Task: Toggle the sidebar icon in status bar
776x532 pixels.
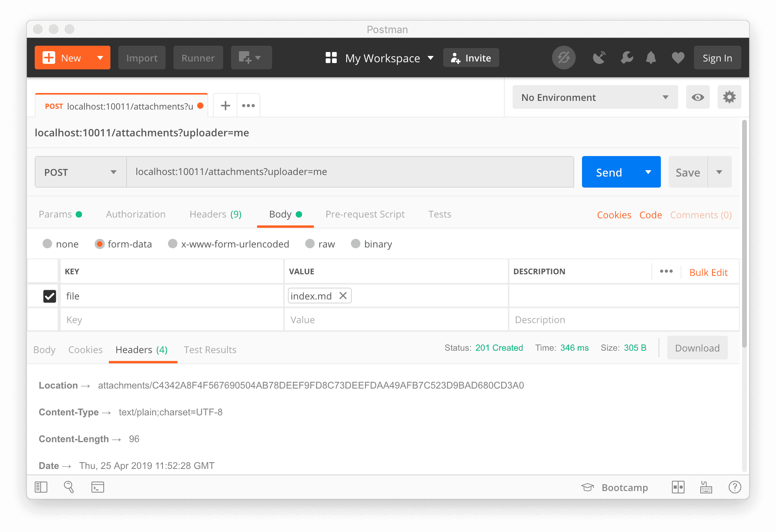Action: point(41,487)
